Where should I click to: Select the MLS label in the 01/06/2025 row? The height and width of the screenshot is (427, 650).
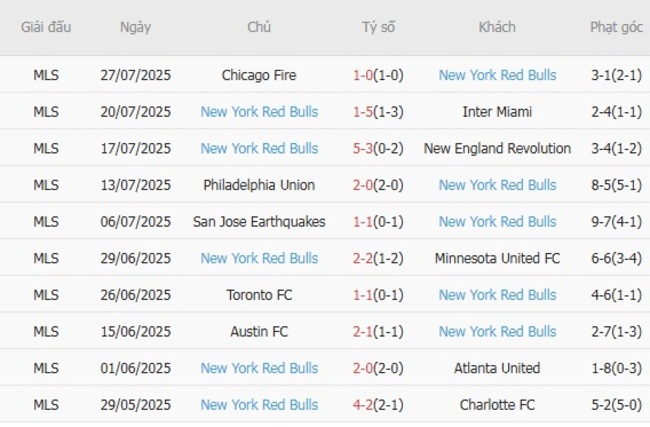(x=46, y=368)
